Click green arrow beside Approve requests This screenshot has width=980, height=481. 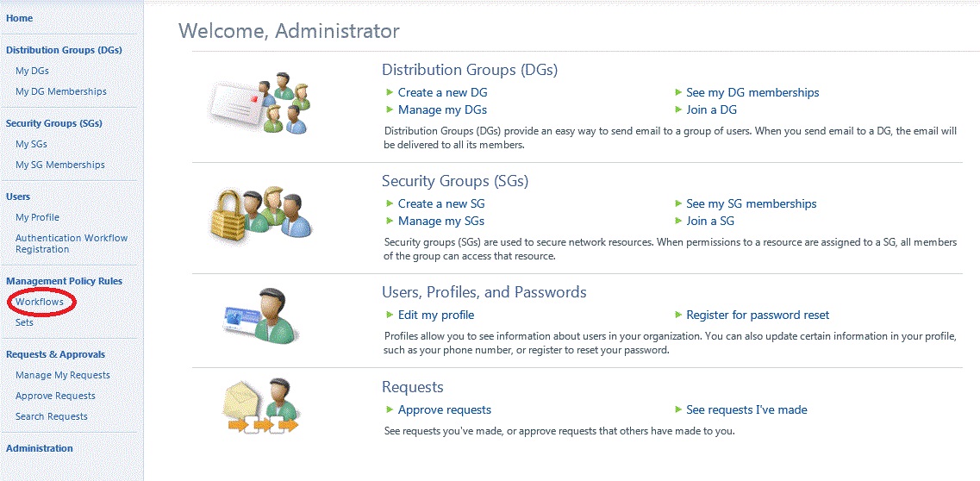pos(390,409)
